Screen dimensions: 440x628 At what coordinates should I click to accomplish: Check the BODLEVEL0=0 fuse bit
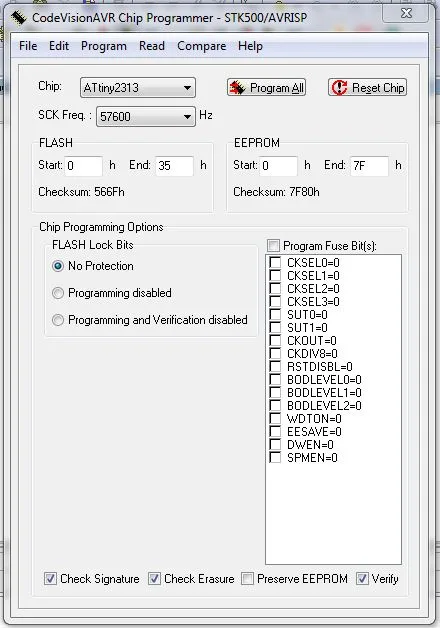coord(275,379)
